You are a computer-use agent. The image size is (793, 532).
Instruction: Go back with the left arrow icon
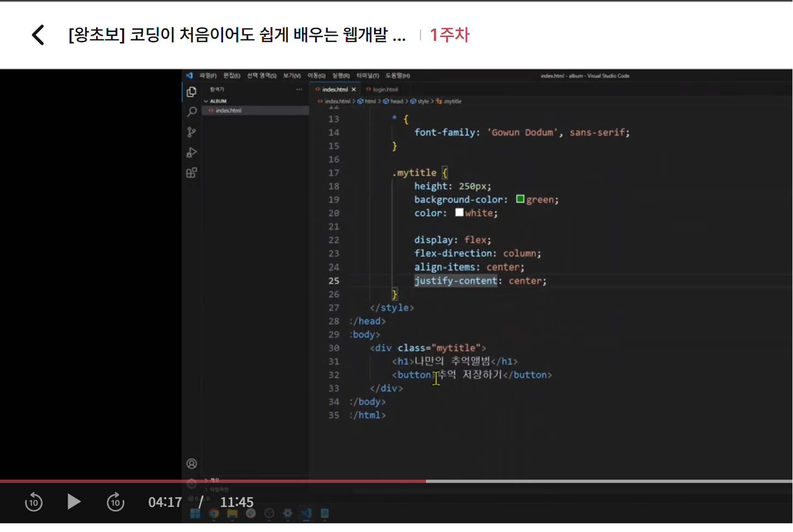(38, 35)
